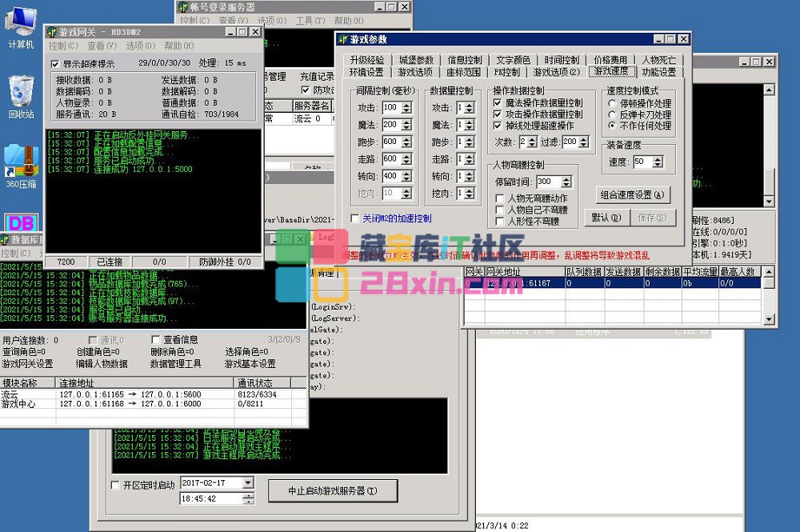Tick the 查看信息 checkbox in database window
This screenshot has width=800, height=532.
click(x=156, y=340)
